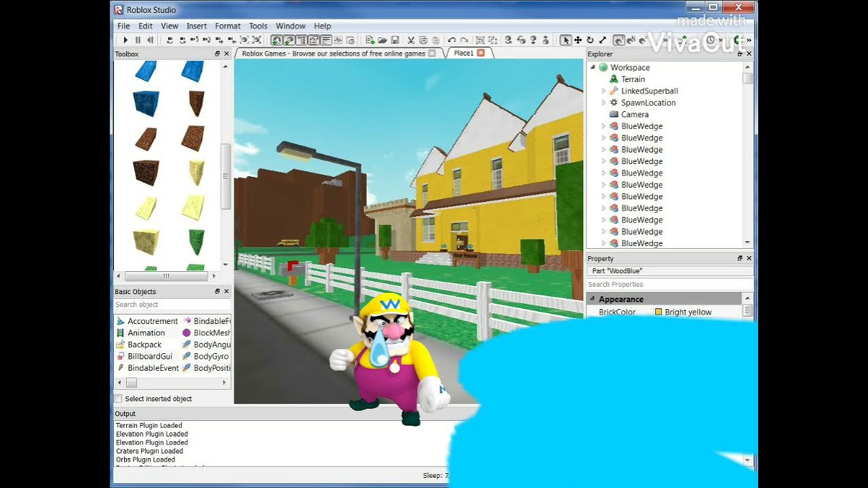Toggle the Toolbox panel toolbar button
The width and height of the screenshot is (868, 488).
[x=277, y=40]
